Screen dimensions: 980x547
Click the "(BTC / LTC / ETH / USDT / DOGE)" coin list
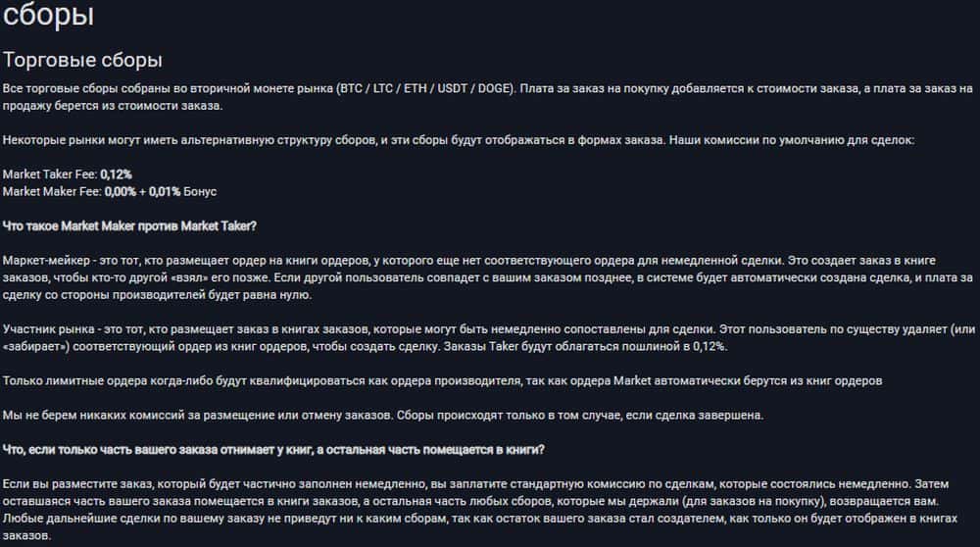(x=416, y=88)
